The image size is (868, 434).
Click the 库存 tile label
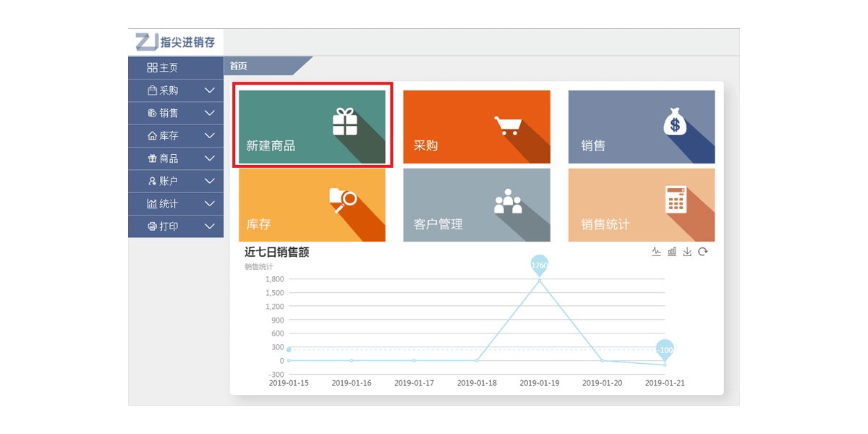pos(258,225)
